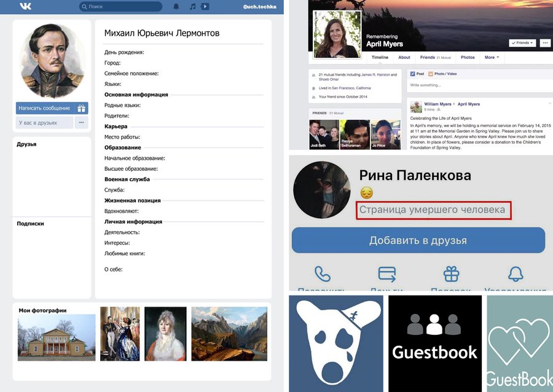Open the woman in white portrait photo
The image size is (553, 392).
165,334
